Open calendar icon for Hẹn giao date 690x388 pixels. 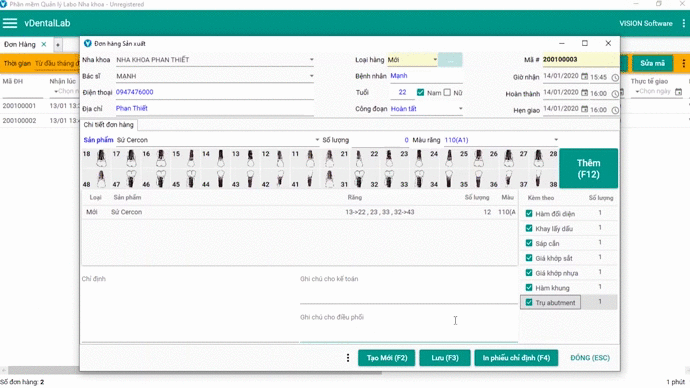tap(584, 109)
